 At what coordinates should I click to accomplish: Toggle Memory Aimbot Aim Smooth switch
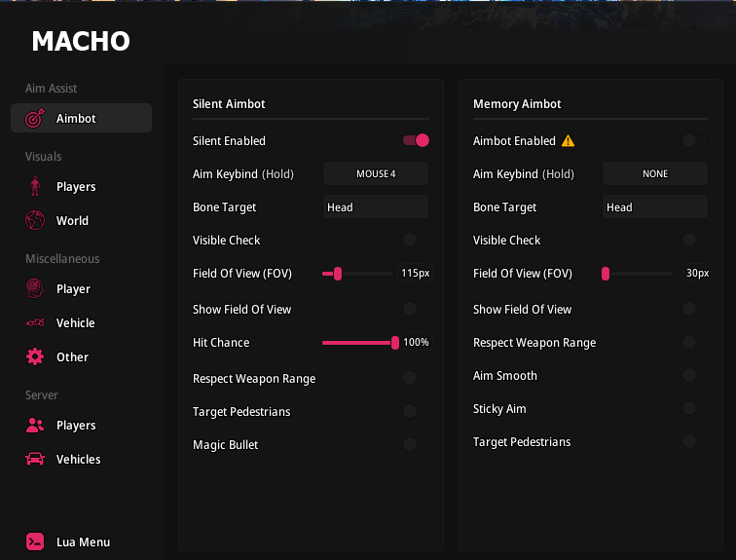point(696,376)
